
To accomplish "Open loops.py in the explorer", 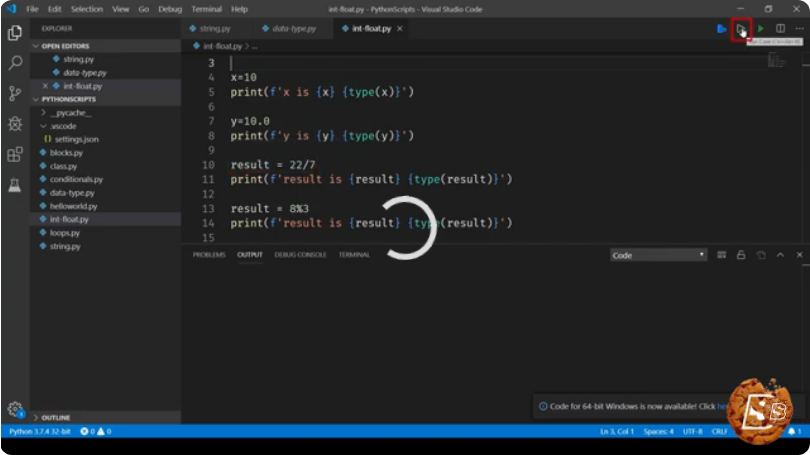I will pyautogui.click(x=65, y=233).
